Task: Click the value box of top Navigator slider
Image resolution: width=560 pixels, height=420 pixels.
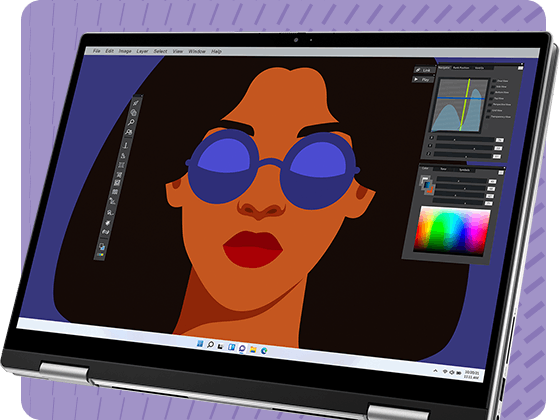Action: coord(500,140)
